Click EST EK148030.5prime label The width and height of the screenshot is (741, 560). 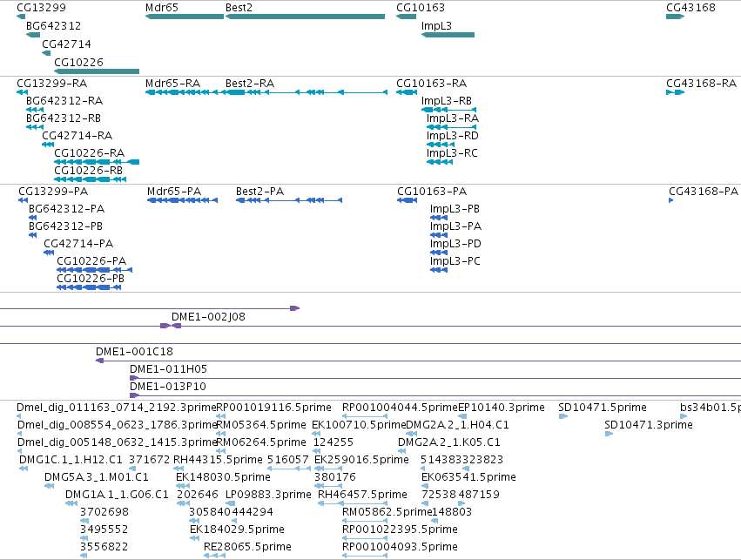pos(223,476)
